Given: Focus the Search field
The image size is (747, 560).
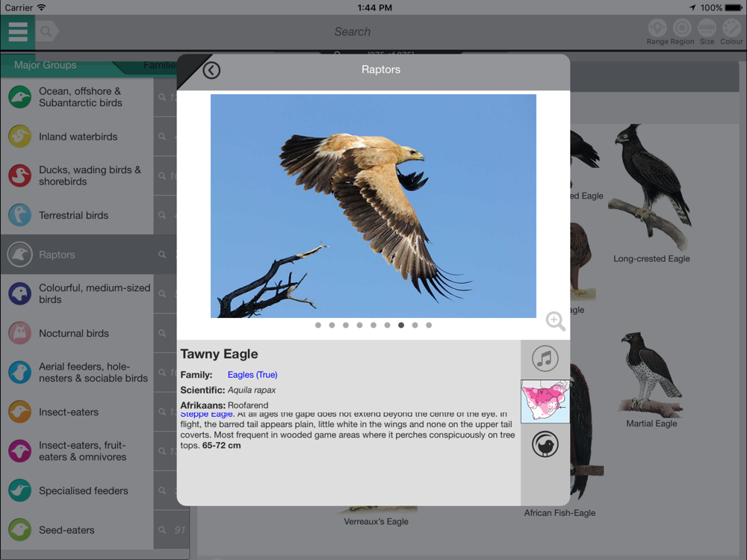Looking at the screenshot, I should coord(352,31).
